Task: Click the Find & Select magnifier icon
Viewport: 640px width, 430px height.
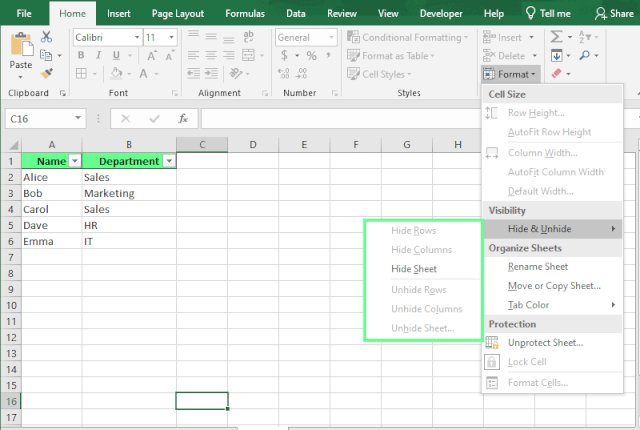Action: tap(584, 55)
